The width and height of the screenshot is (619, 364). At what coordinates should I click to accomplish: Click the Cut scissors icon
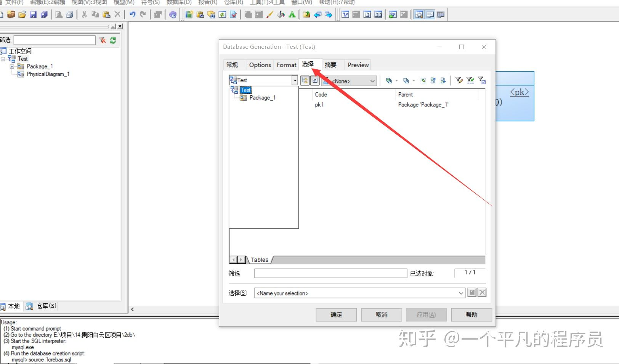(84, 15)
